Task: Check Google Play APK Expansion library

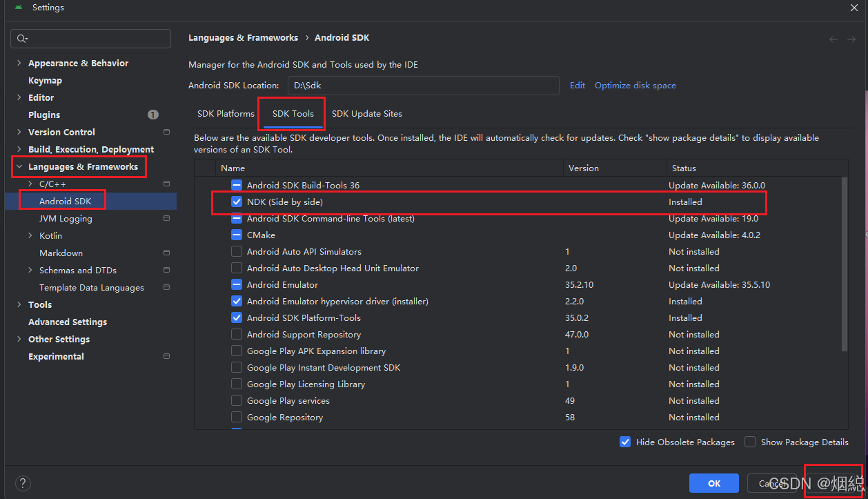Action: click(x=237, y=351)
